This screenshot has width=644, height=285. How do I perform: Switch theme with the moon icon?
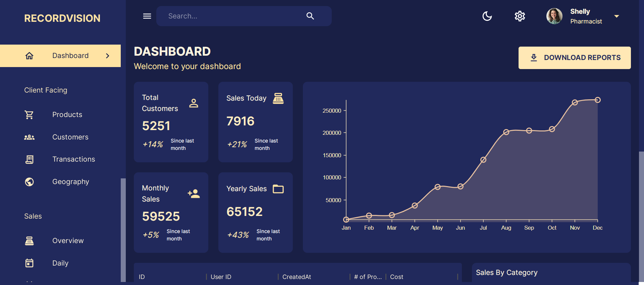coord(487,16)
